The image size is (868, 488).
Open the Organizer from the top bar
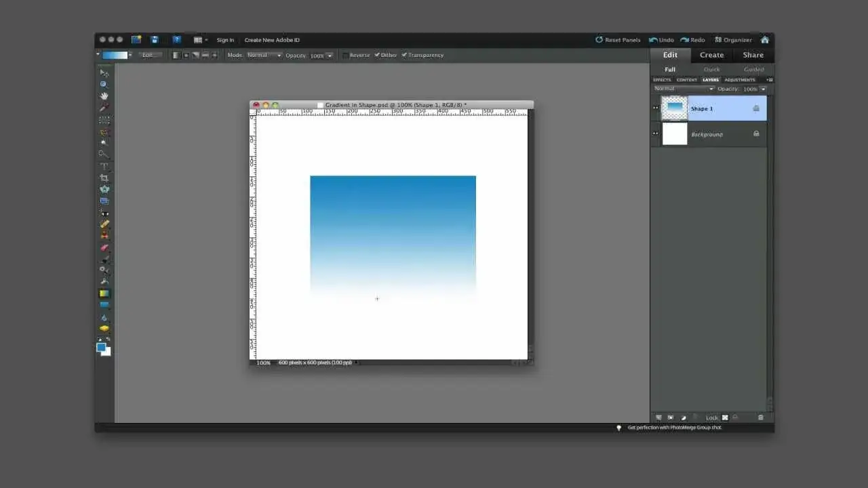tap(733, 39)
